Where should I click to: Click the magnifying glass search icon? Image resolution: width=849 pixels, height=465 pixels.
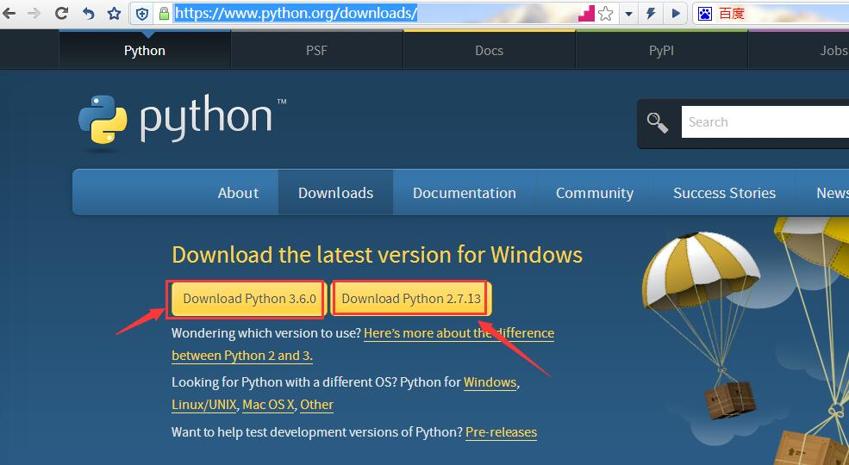click(x=657, y=123)
